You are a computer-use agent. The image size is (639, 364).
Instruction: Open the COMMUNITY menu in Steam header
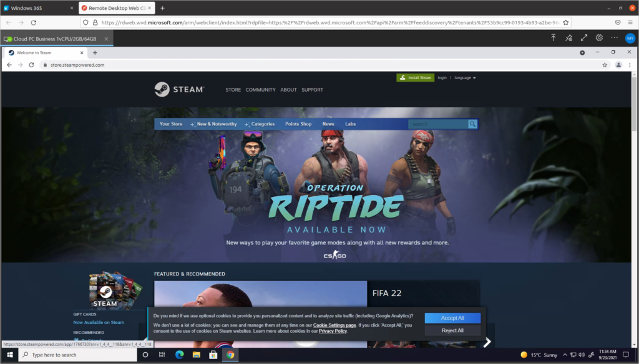pos(260,90)
